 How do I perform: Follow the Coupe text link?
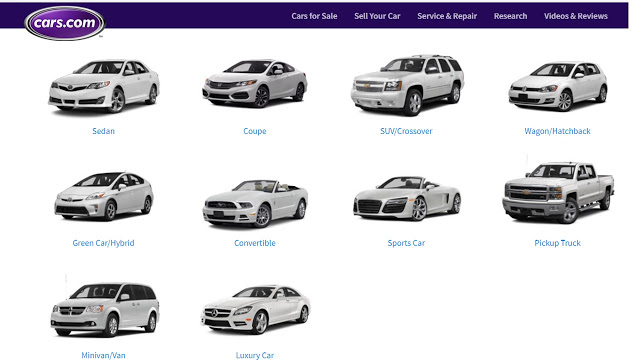click(x=255, y=131)
